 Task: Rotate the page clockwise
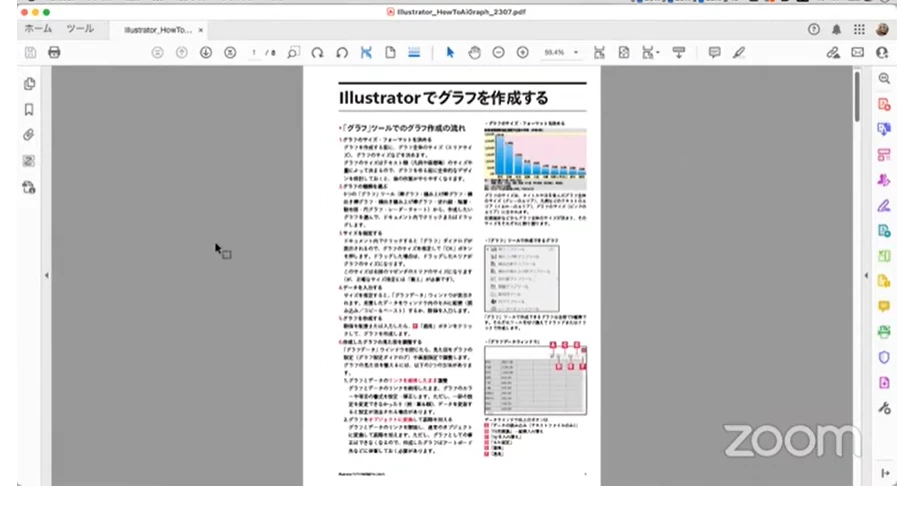click(317, 53)
